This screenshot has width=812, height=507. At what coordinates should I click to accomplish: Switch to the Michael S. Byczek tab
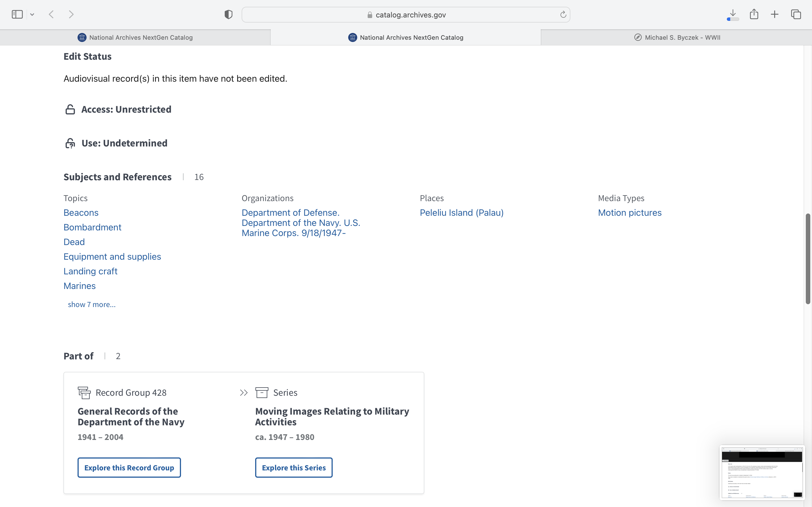click(677, 37)
